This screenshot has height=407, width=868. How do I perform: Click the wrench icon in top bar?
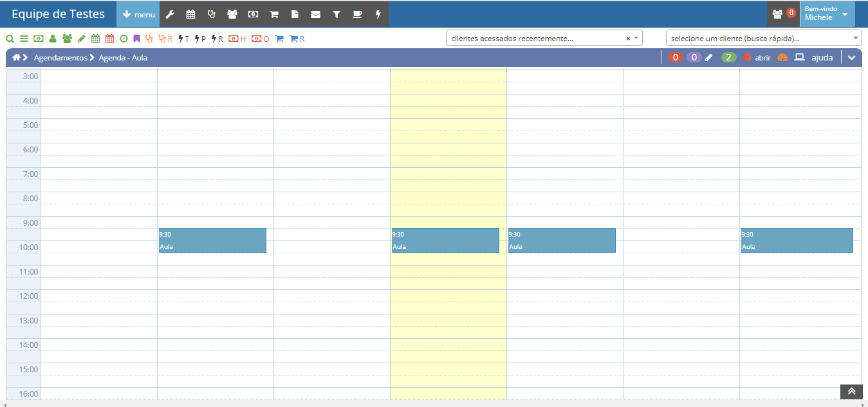click(x=170, y=14)
